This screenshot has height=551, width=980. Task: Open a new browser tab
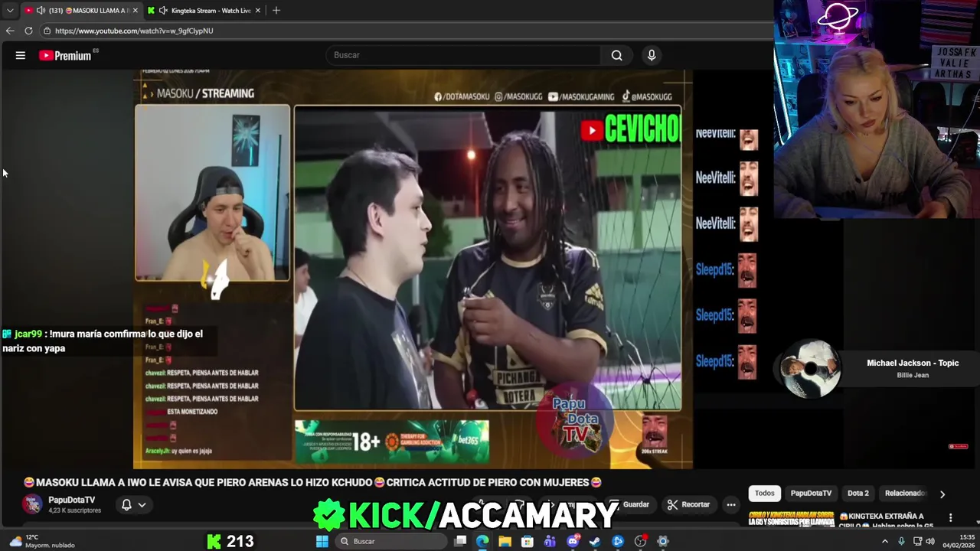(276, 11)
